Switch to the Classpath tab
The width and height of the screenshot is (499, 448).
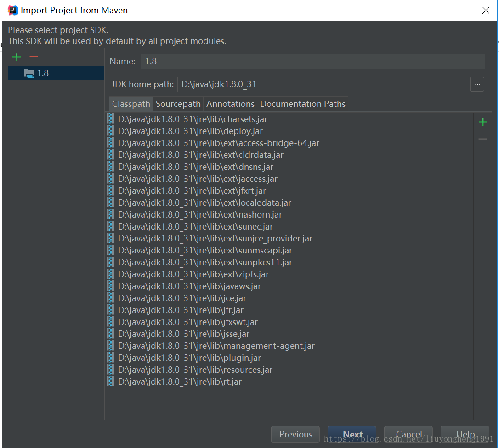coord(131,104)
